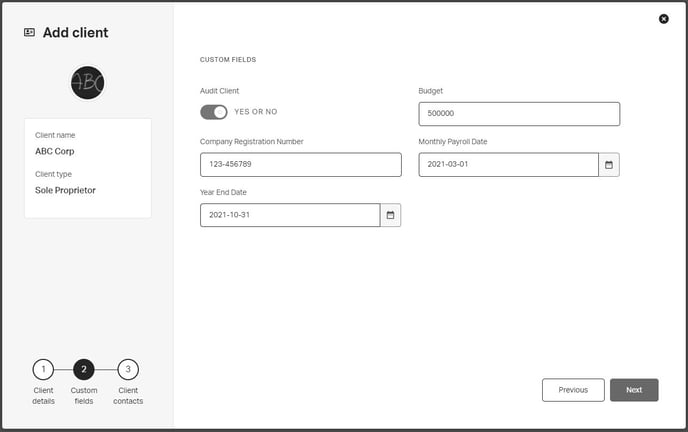The width and height of the screenshot is (688, 432).
Task: Click the Year End Date text field
Action: tap(290, 215)
